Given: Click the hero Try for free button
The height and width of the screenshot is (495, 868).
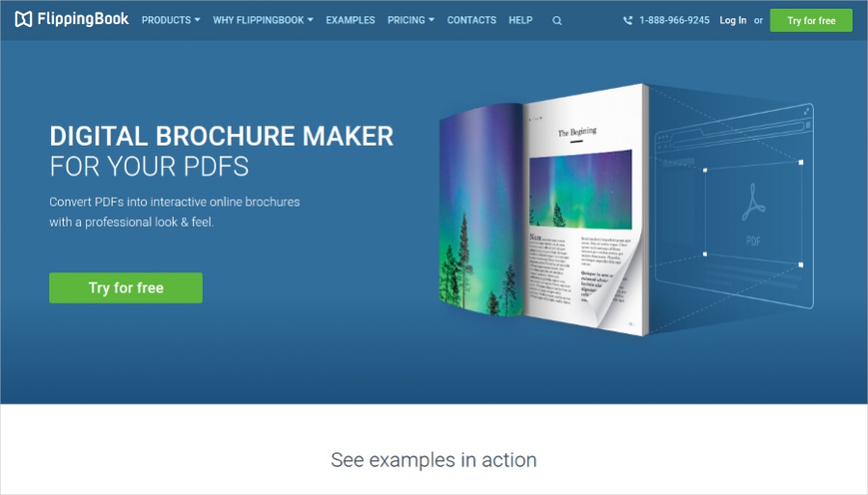Looking at the screenshot, I should [126, 288].
